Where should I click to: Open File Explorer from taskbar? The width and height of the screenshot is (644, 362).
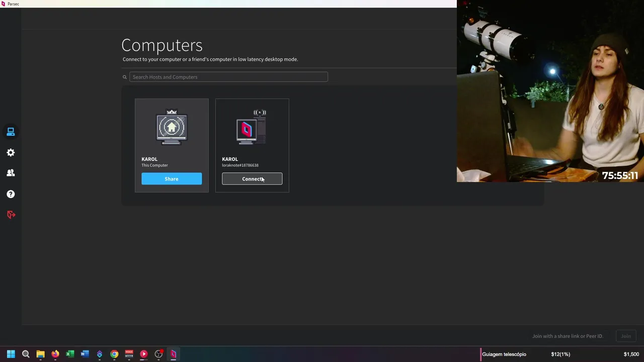(x=40, y=354)
